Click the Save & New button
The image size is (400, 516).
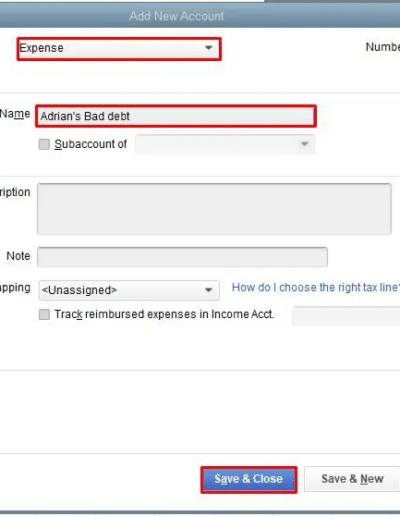click(352, 479)
